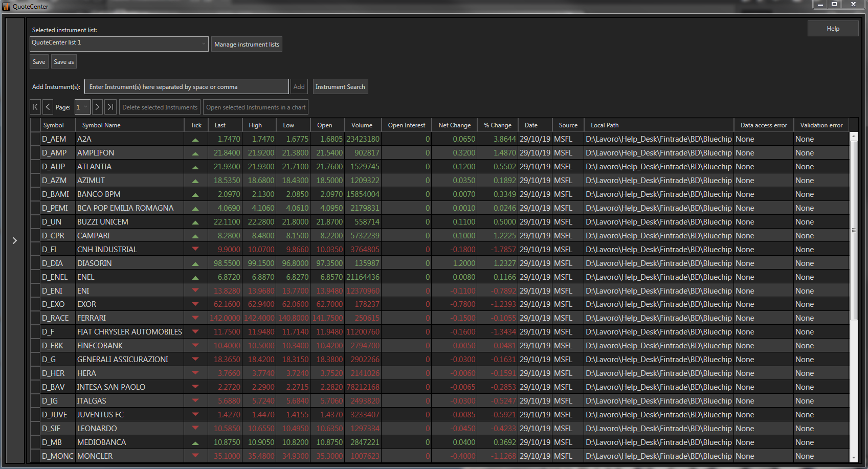The height and width of the screenshot is (469, 868).
Task: Click the up tick icon for DIASORIN
Action: click(x=195, y=264)
